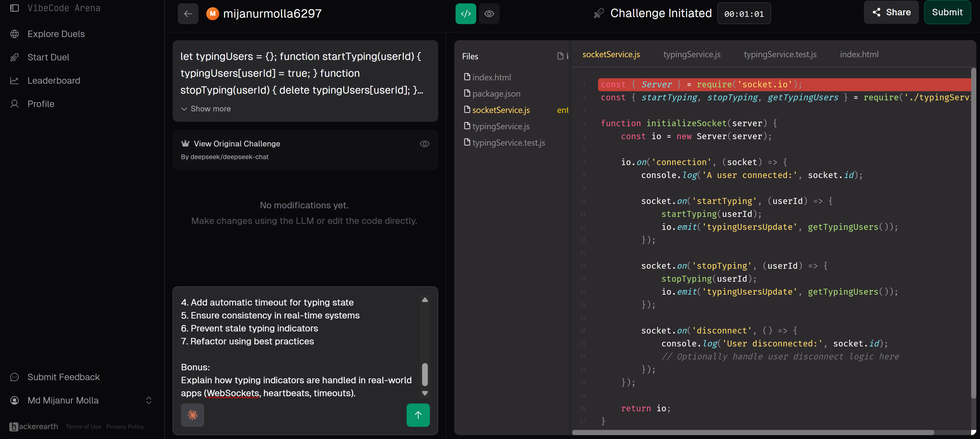The width and height of the screenshot is (980, 439).
Task: Click the Submit Feedback chat bubble icon
Action: pyautogui.click(x=15, y=377)
